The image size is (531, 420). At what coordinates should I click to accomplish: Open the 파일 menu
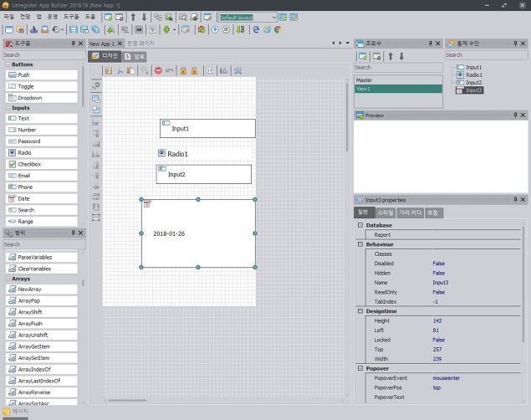[9, 17]
